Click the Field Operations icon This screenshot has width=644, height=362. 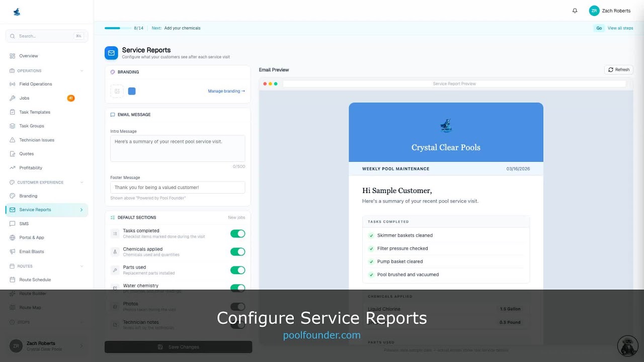pyautogui.click(x=13, y=84)
